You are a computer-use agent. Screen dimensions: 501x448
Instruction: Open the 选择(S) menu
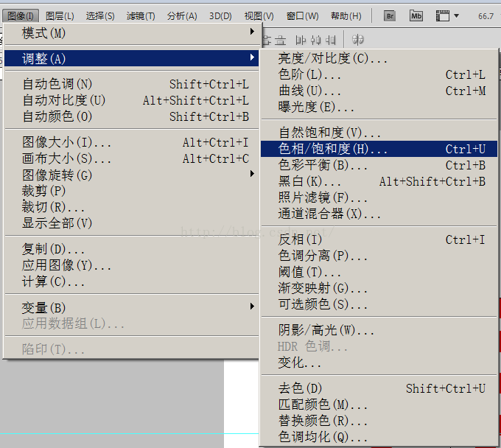pyautogui.click(x=100, y=15)
